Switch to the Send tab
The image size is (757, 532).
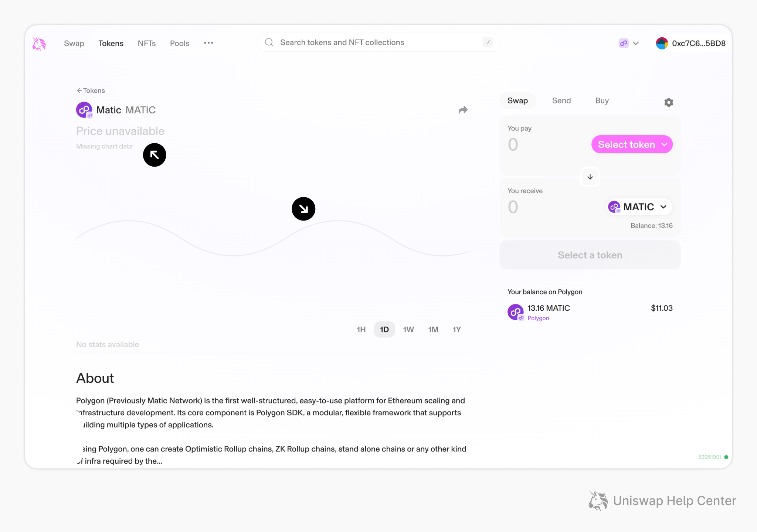pyautogui.click(x=561, y=100)
